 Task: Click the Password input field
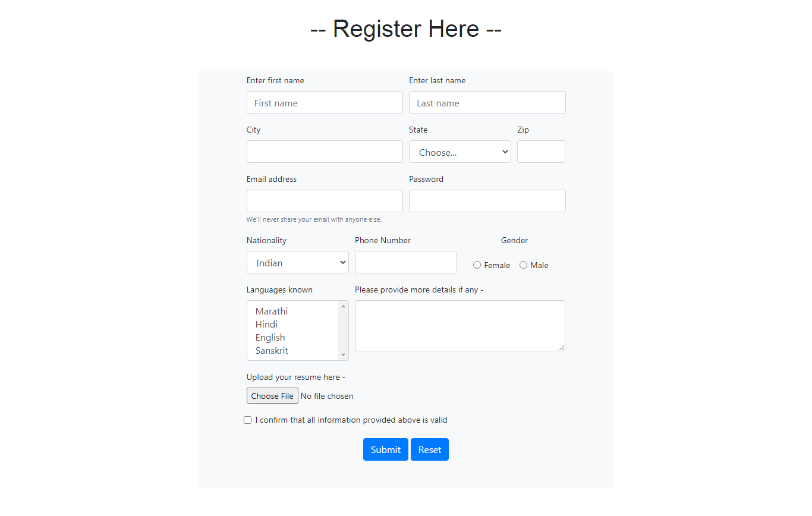pyautogui.click(x=487, y=201)
